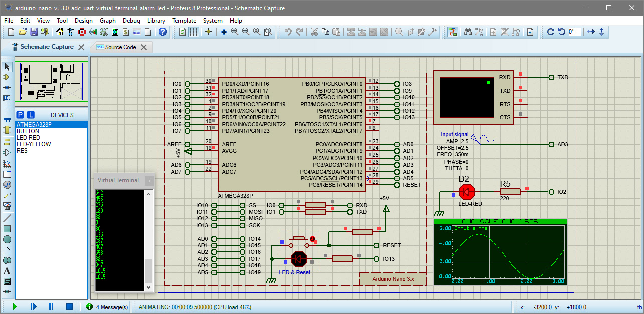Click the Virtual Terminal scroll-down arrow
The width and height of the screenshot is (644, 314).
click(x=149, y=287)
